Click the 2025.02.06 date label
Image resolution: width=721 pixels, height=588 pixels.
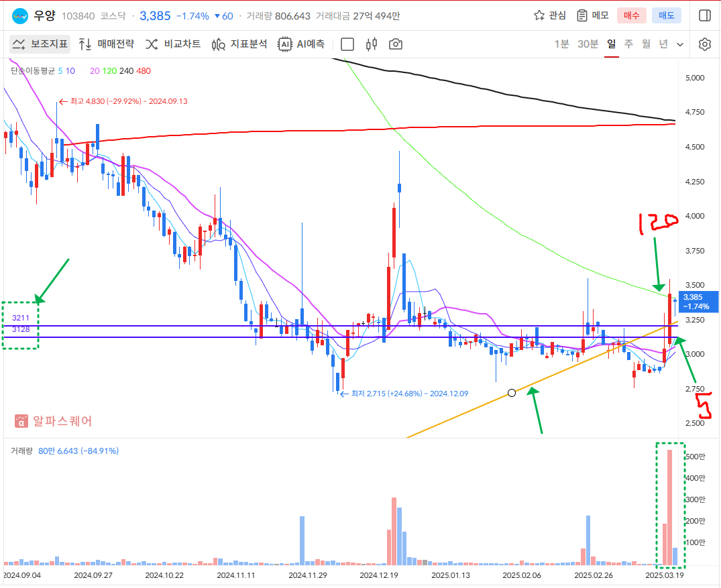tap(521, 575)
